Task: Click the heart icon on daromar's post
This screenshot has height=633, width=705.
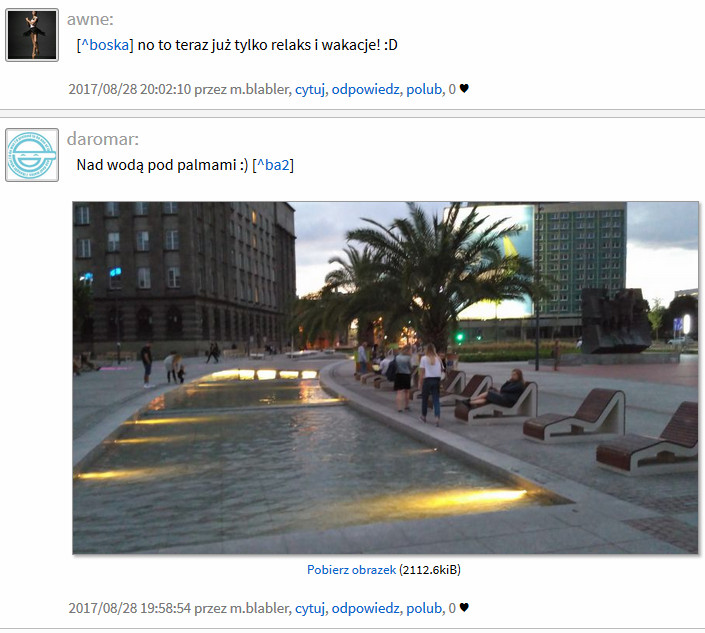Action: pos(464,608)
